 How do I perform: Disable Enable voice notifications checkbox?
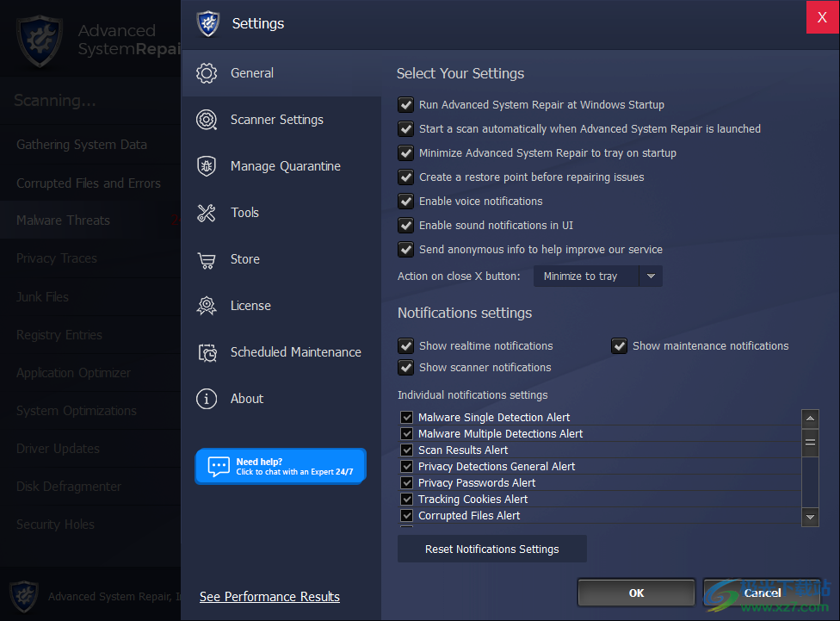pyautogui.click(x=406, y=201)
